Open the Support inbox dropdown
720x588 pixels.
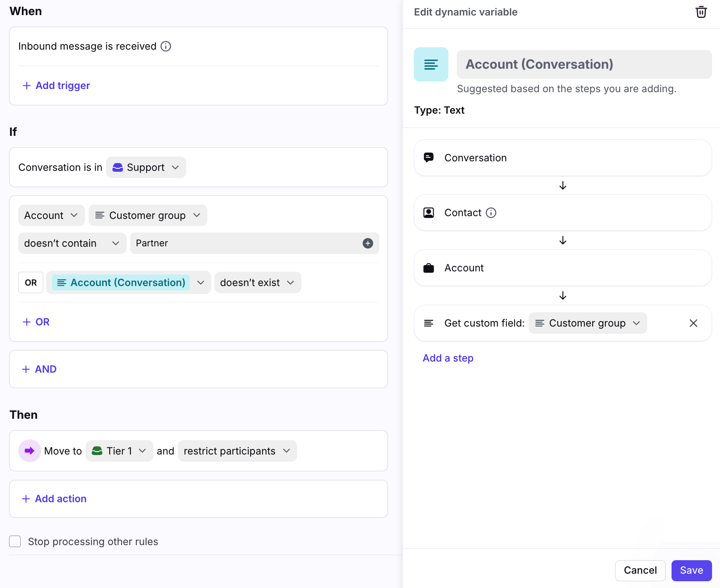[146, 167]
